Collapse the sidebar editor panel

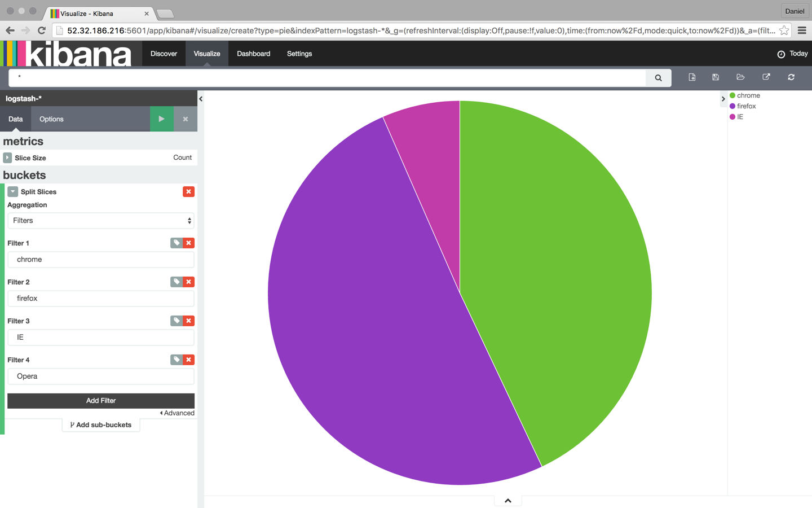coord(201,99)
